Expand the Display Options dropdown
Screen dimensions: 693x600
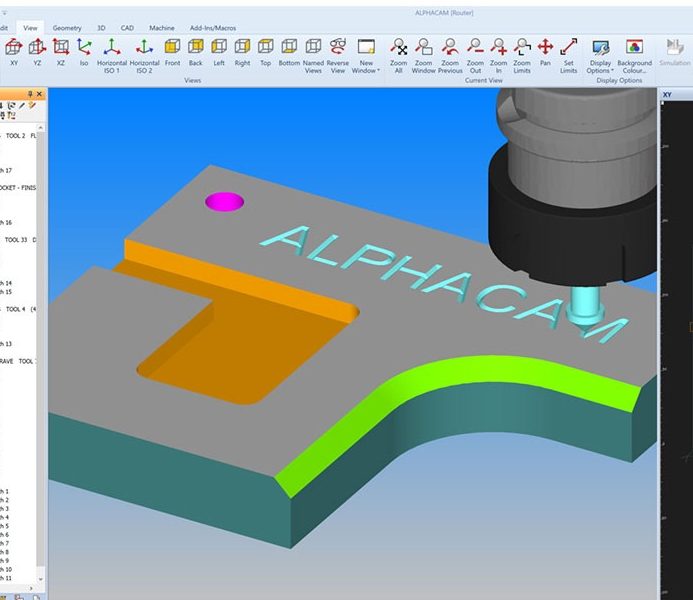pyautogui.click(x=600, y=53)
